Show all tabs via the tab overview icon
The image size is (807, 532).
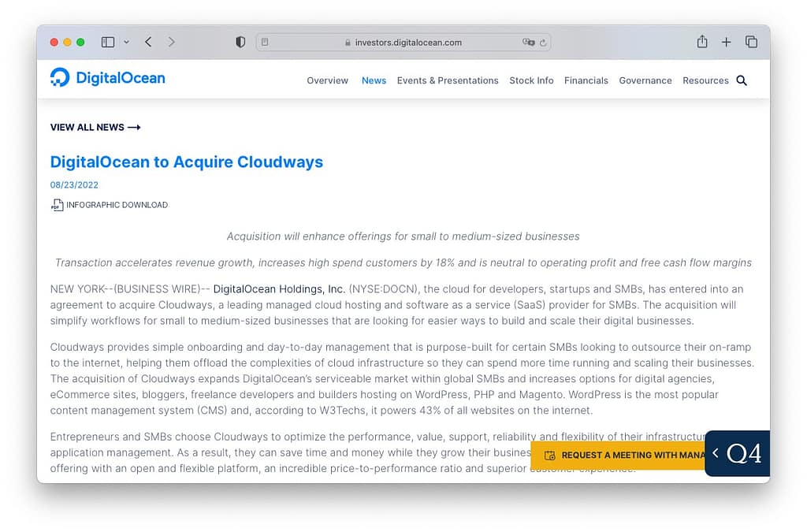(x=751, y=42)
